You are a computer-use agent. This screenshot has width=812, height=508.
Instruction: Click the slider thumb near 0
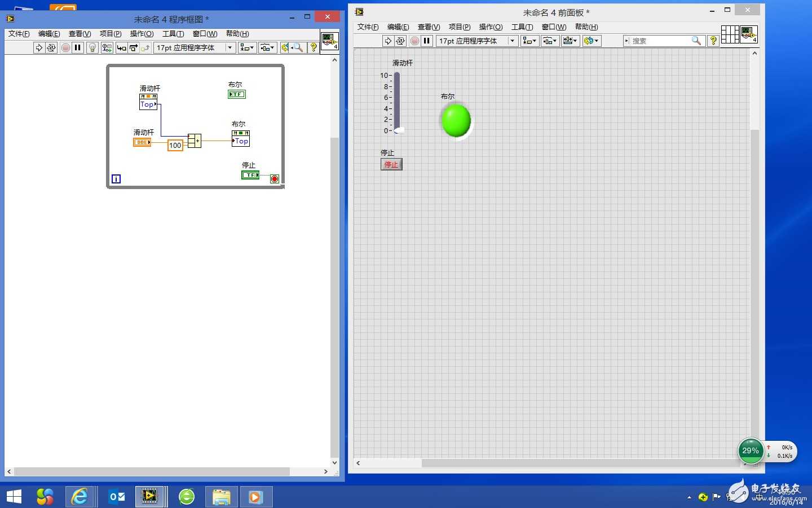(x=399, y=130)
